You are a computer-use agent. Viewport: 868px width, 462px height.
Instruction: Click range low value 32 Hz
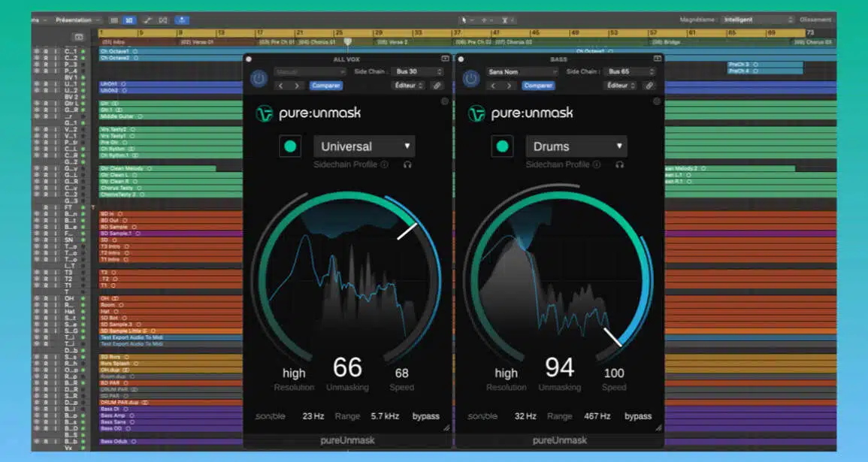click(525, 417)
